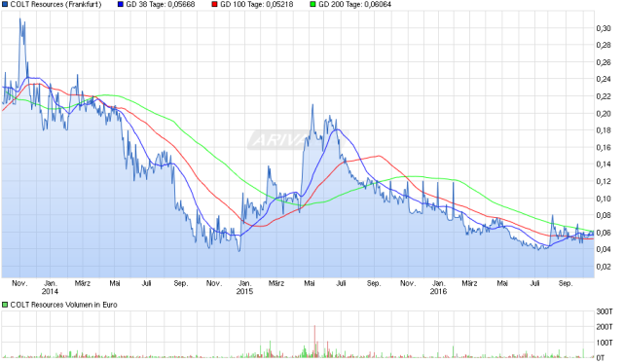
Task: Click the COLT Resources (Frankfurt) legend label
Action: tap(55, 4)
